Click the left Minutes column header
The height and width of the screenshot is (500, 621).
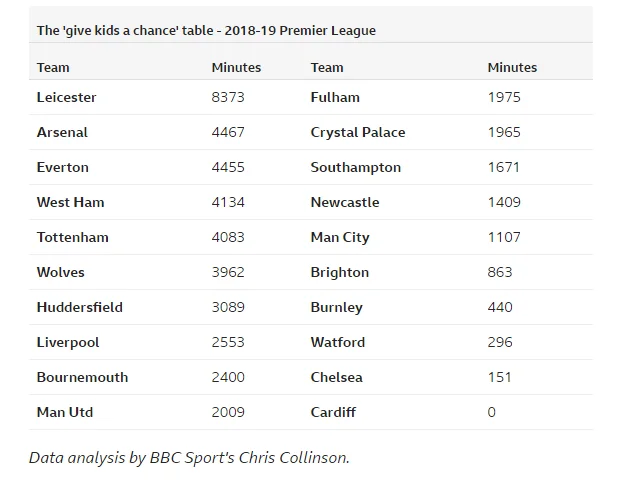[x=236, y=67]
